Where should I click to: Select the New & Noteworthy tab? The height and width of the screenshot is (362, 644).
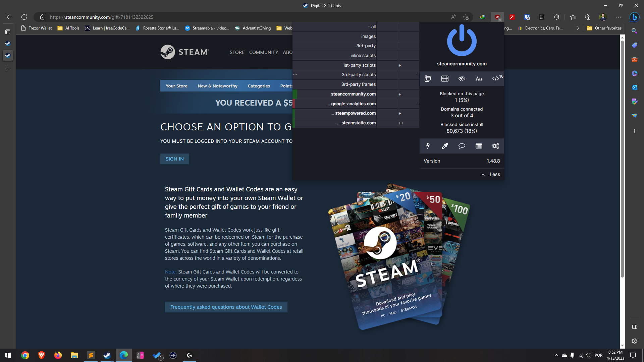(x=217, y=86)
